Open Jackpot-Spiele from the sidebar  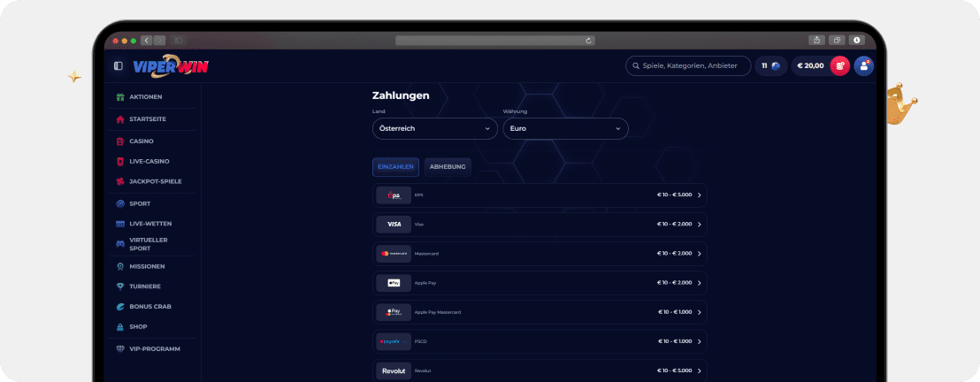(x=155, y=181)
